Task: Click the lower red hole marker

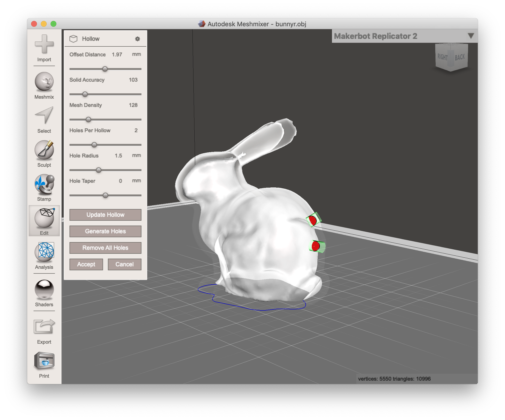Action: pos(315,246)
